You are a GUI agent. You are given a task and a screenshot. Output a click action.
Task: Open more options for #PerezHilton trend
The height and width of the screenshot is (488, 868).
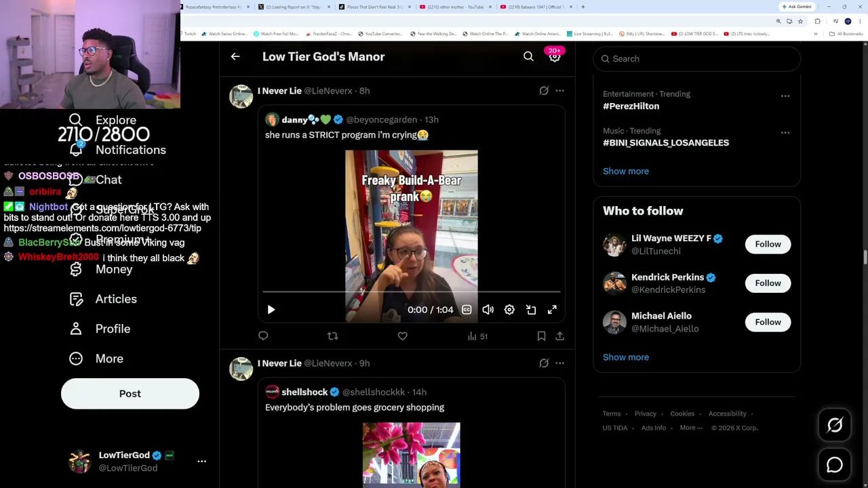(785, 96)
